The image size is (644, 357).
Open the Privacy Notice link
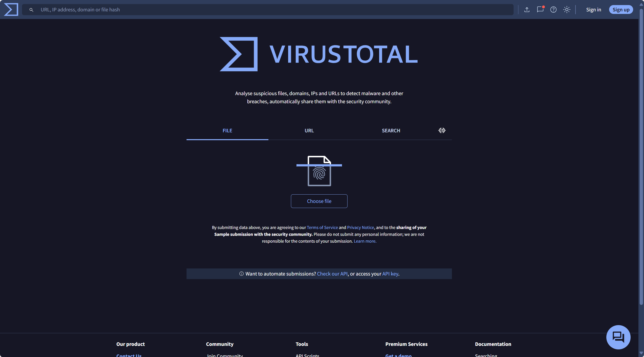click(x=360, y=227)
